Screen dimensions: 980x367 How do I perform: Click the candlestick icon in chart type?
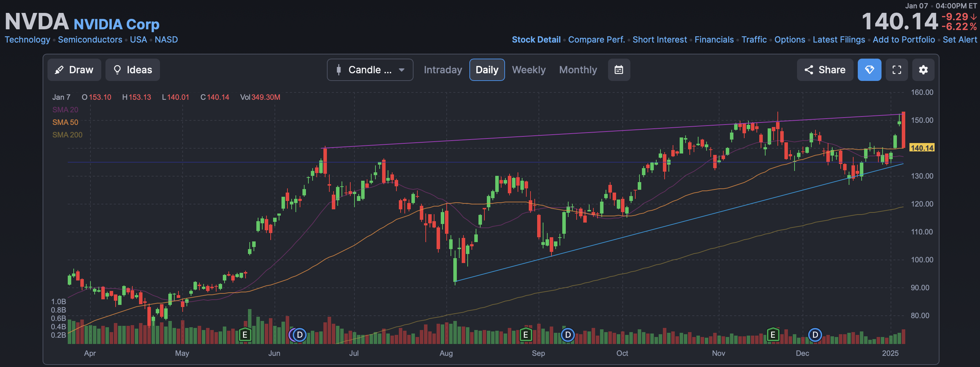pos(338,70)
